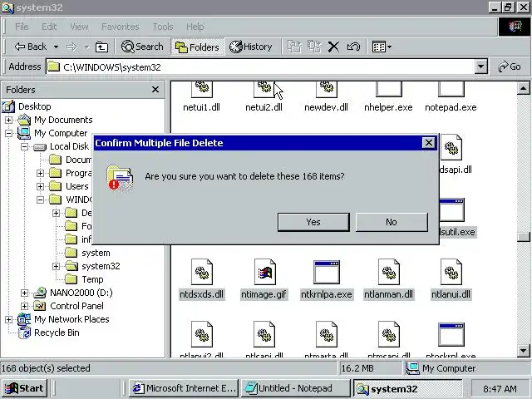The width and height of the screenshot is (532, 399).
Task: Expand the address bar dropdown
Action: 480,66
